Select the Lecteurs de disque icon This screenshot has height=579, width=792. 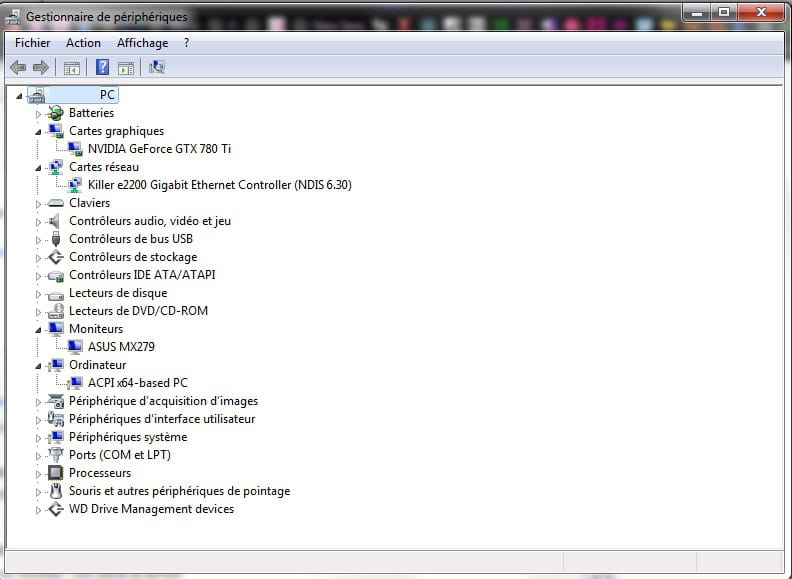click(56, 294)
